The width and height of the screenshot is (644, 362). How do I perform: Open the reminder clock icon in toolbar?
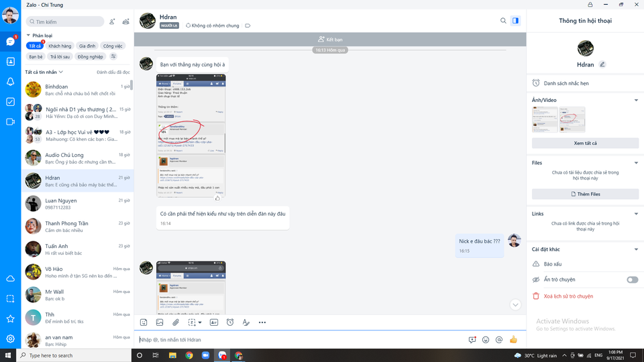coord(230,322)
